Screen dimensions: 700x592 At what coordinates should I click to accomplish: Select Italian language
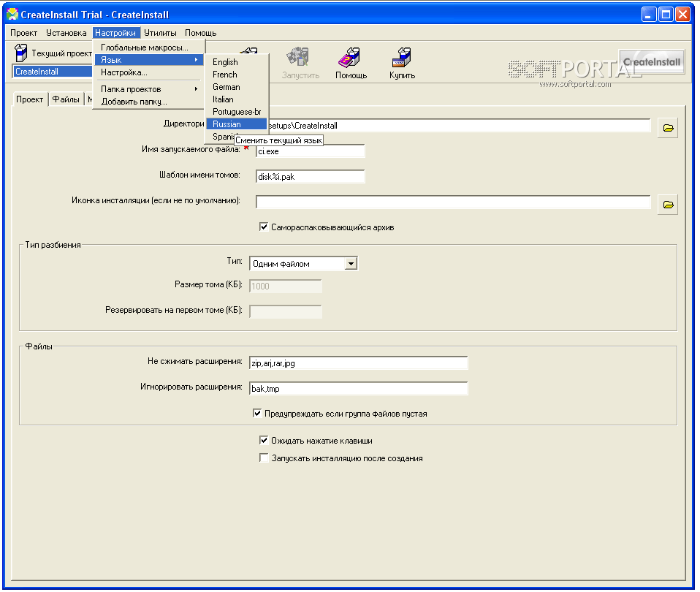point(237,99)
